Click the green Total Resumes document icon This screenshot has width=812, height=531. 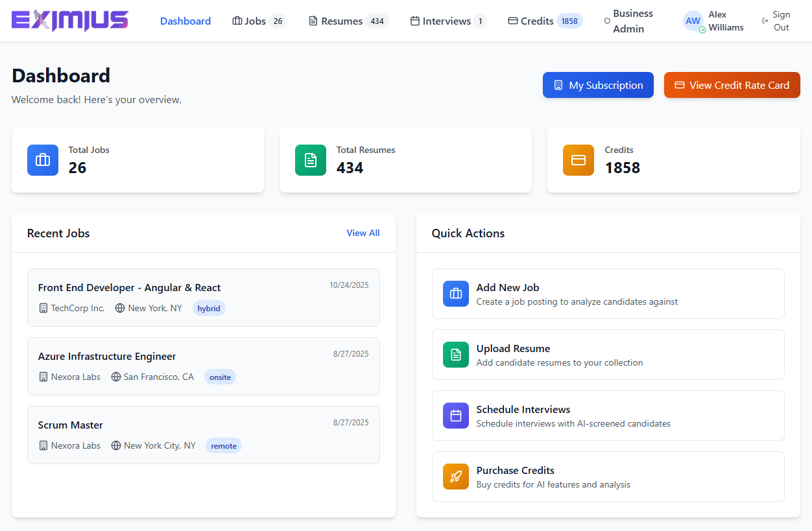[x=311, y=160]
